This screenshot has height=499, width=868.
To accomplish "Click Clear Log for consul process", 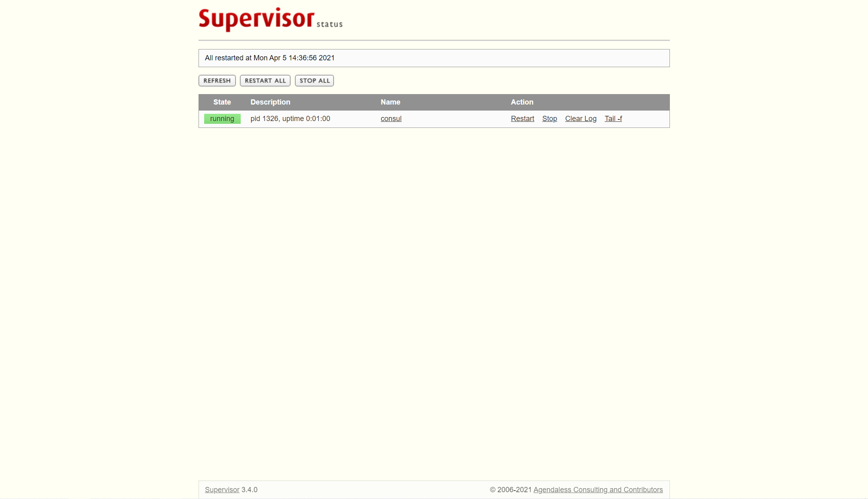I will click(x=581, y=119).
